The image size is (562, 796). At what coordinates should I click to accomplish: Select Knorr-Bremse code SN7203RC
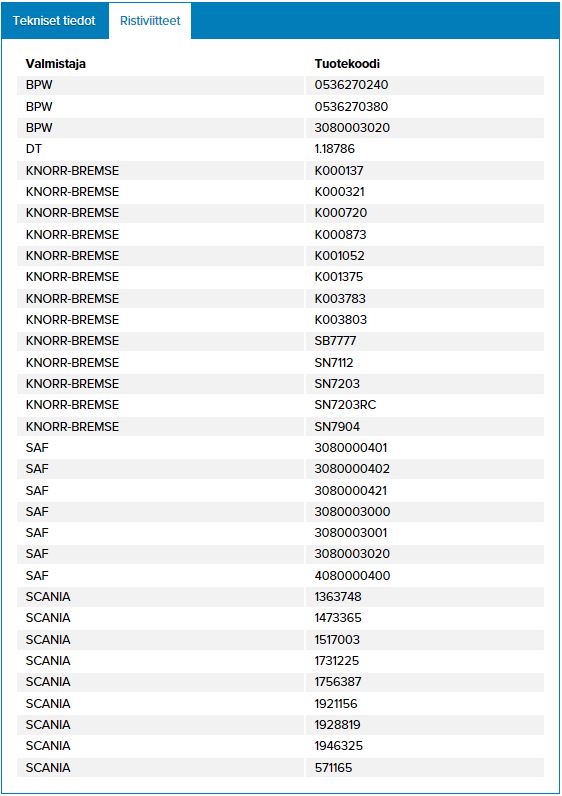(x=345, y=405)
